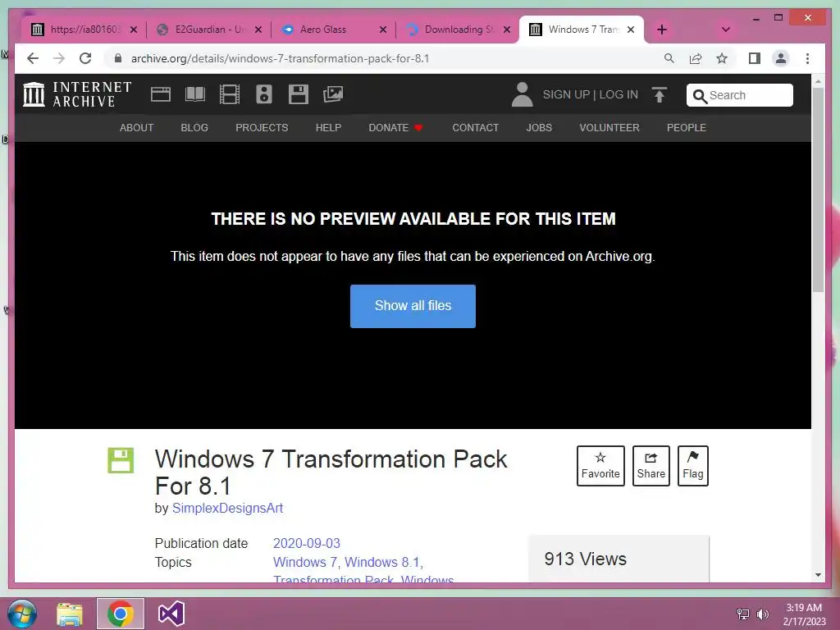This screenshot has height=630, width=840.
Task: Open the Images media icon
Action: [333, 94]
